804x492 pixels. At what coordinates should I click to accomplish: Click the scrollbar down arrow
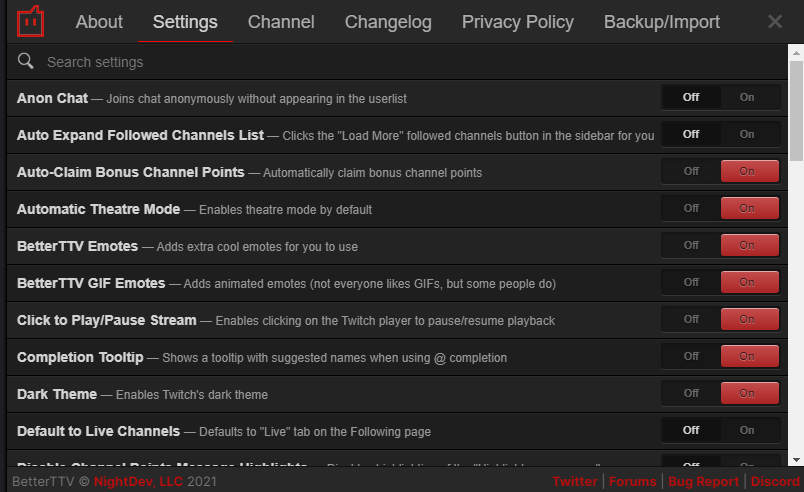pos(796,460)
